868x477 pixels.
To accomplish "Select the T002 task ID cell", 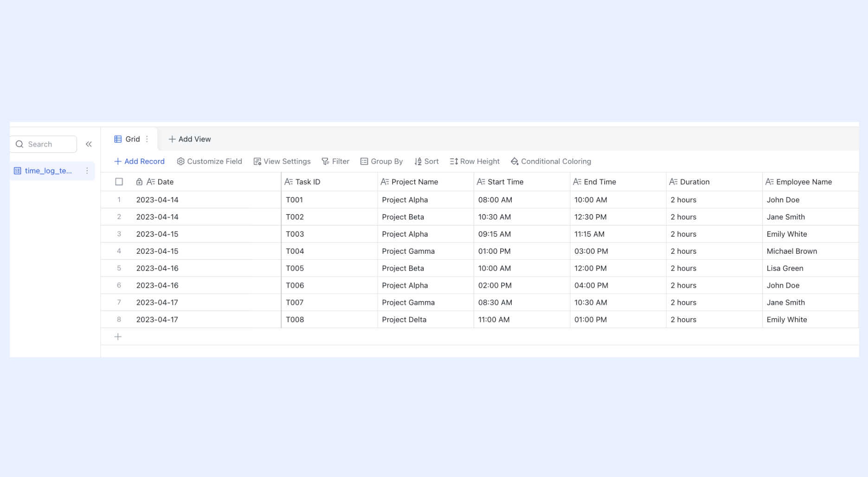I will [x=329, y=217].
